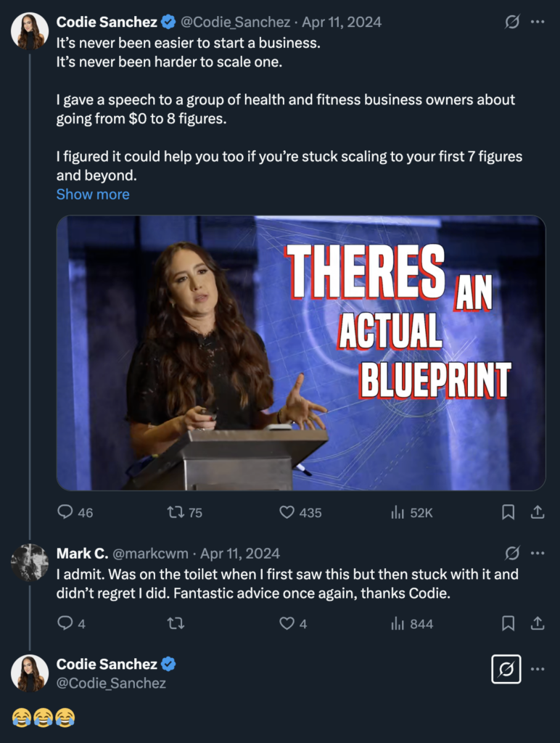
Task: Toggle the like heart on Mark's reply
Action: 286,623
